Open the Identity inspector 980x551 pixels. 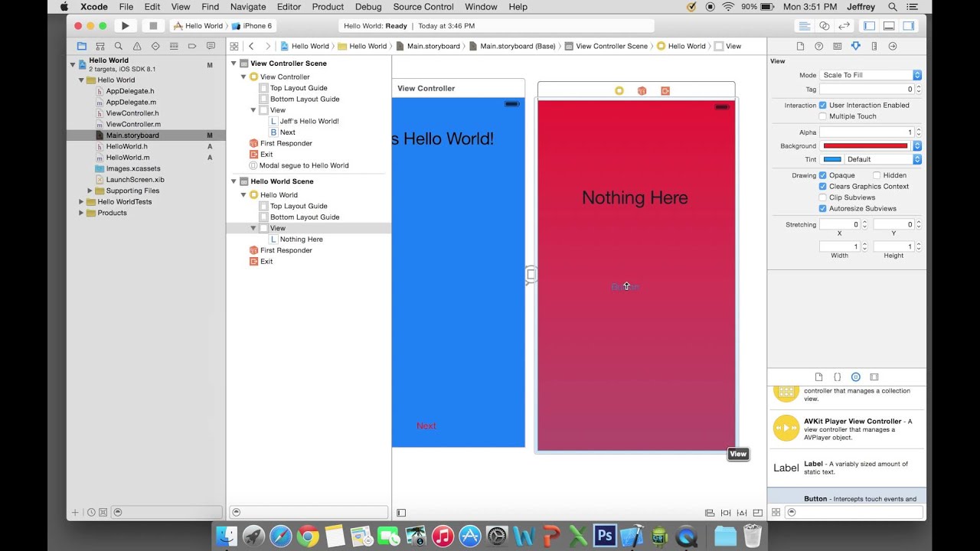tap(837, 46)
